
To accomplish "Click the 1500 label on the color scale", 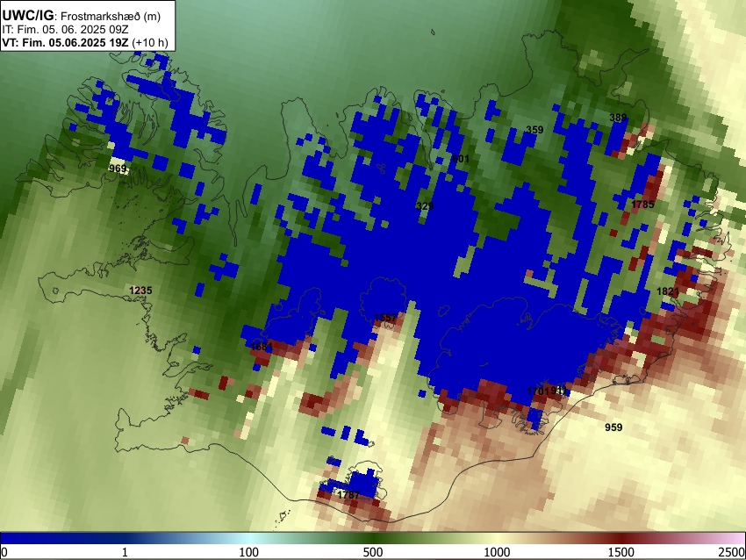I will tap(621, 552).
